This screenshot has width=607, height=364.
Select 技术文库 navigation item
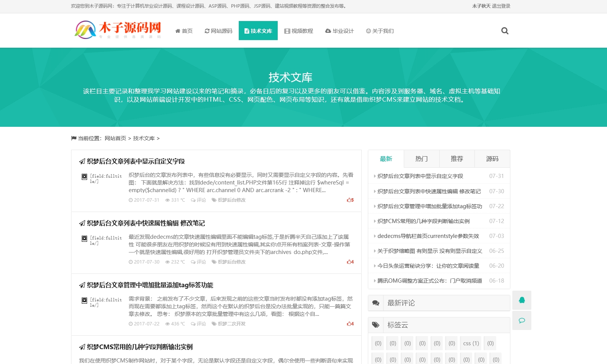click(258, 31)
